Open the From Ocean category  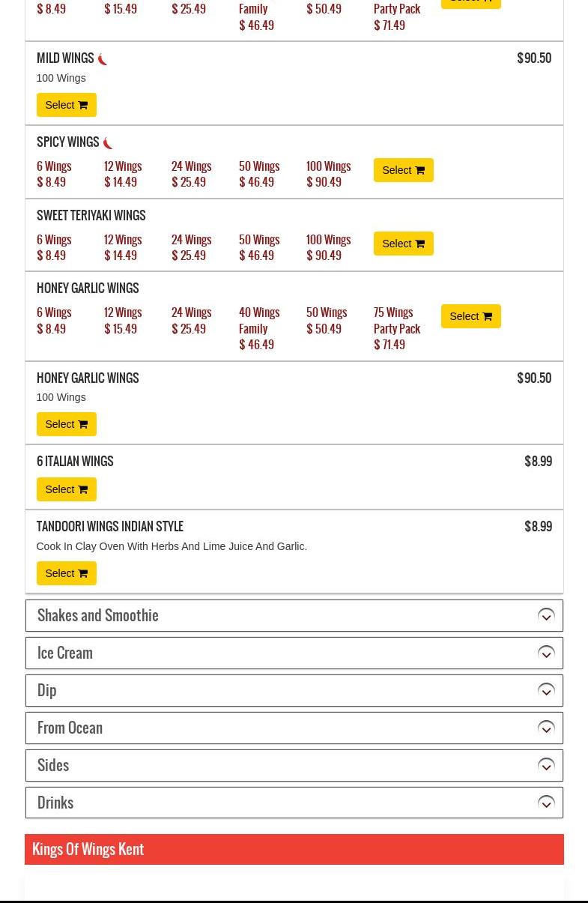point(70,728)
